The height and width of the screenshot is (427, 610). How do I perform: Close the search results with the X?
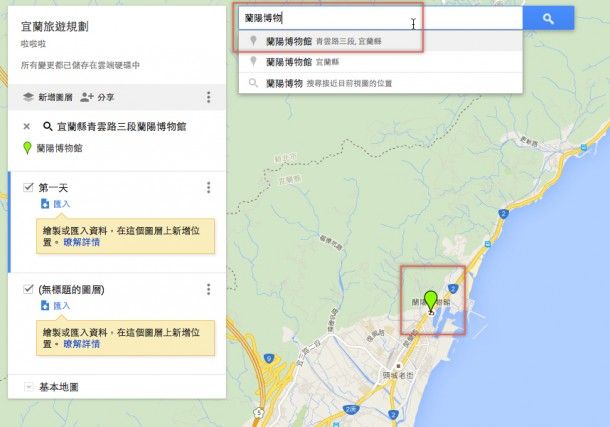(26, 126)
